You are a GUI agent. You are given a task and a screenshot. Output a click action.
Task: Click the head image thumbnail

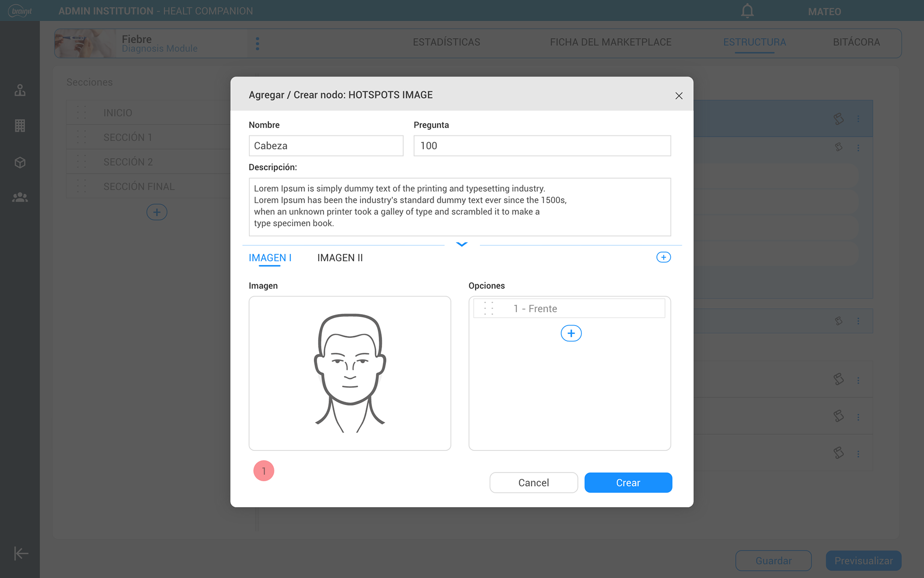[x=350, y=373]
